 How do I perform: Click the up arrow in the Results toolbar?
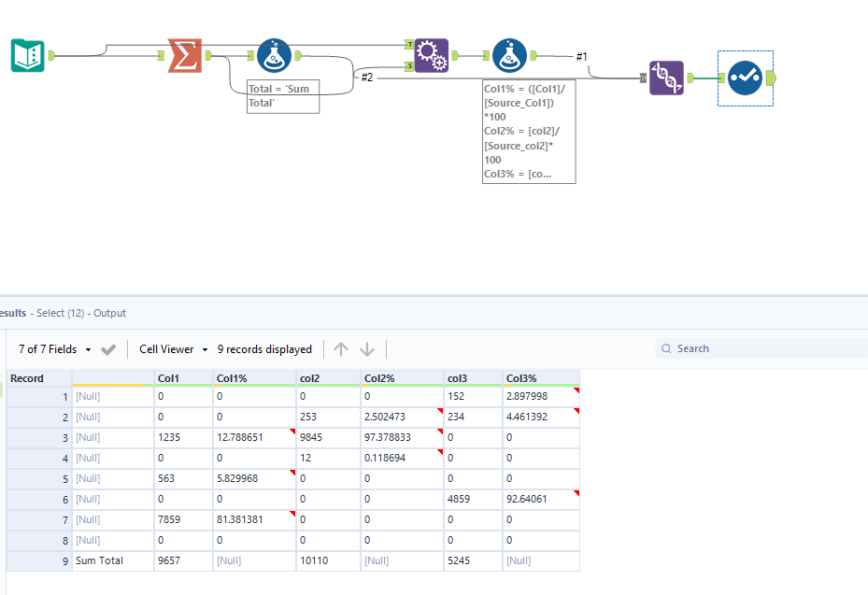click(341, 348)
